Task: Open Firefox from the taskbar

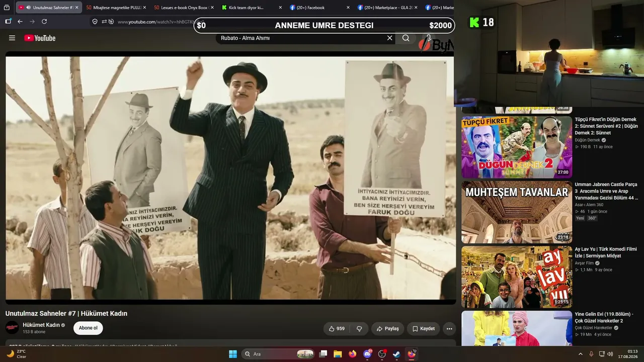Action: [352, 354]
